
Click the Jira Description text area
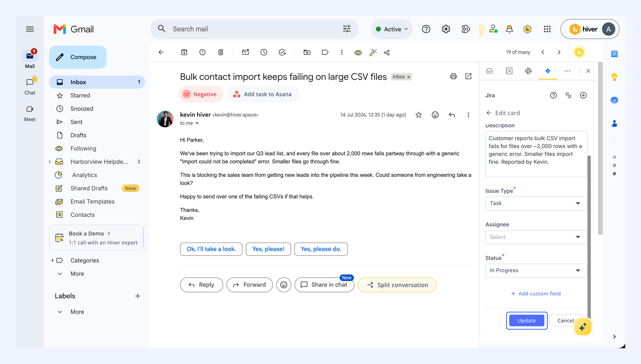536,154
